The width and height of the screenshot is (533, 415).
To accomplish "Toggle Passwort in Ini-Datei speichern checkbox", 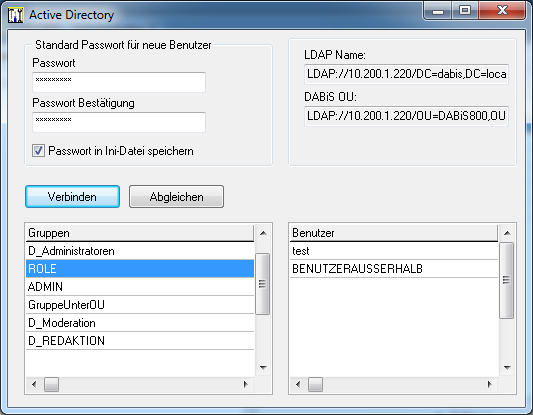I will [x=38, y=151].
